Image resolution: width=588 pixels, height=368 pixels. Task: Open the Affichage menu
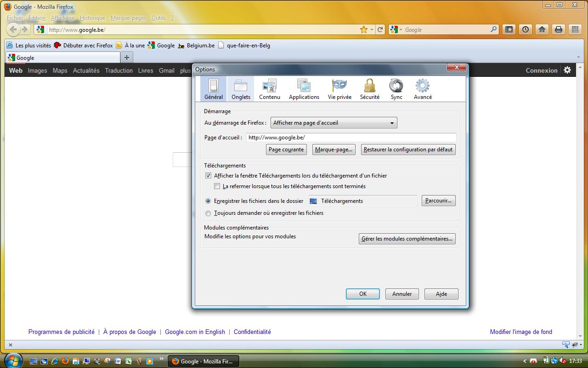(62, 18)
